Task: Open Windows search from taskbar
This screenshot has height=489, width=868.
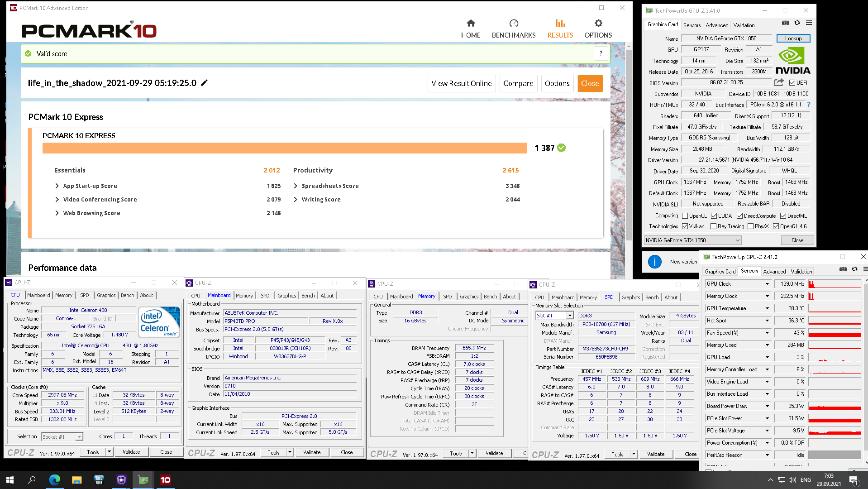Action: 32,480
